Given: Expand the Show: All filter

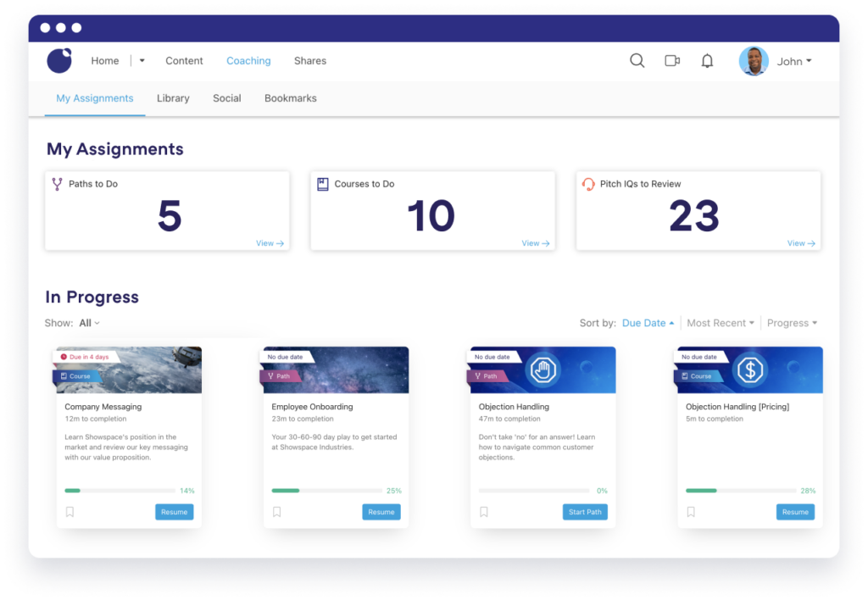Looking at the screenshot, I should point(88,323).
